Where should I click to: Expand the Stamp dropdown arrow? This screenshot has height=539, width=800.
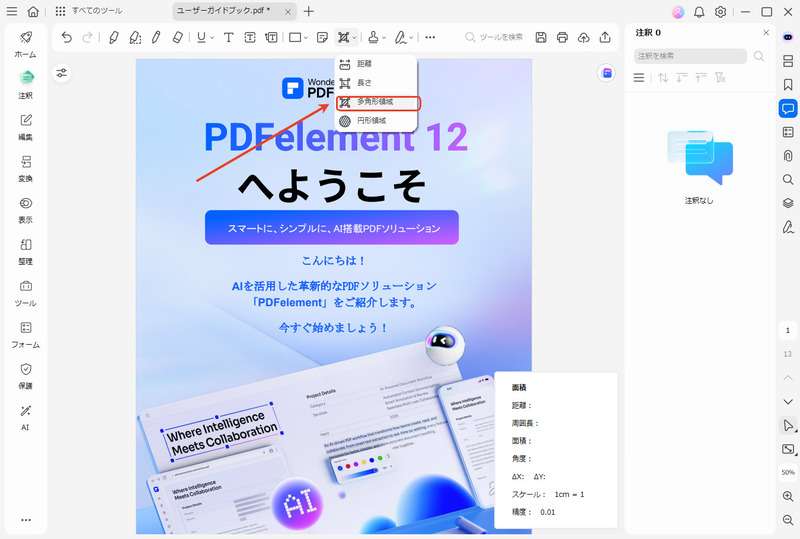[384, 38]
